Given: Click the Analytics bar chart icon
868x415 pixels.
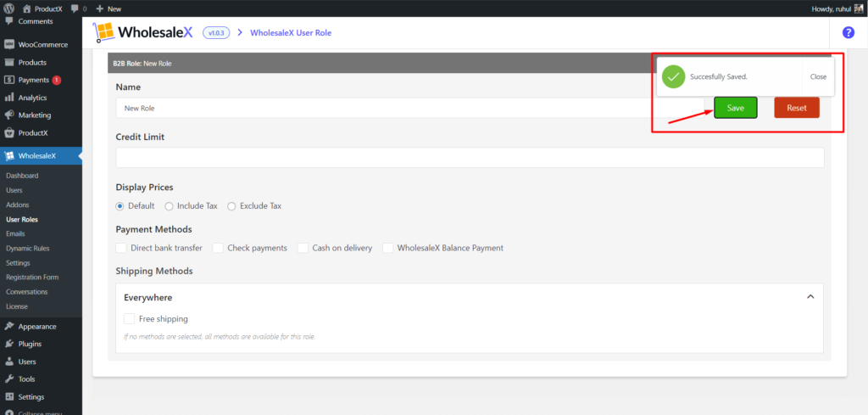Looking at the screenshot, I should click(8, 98).
